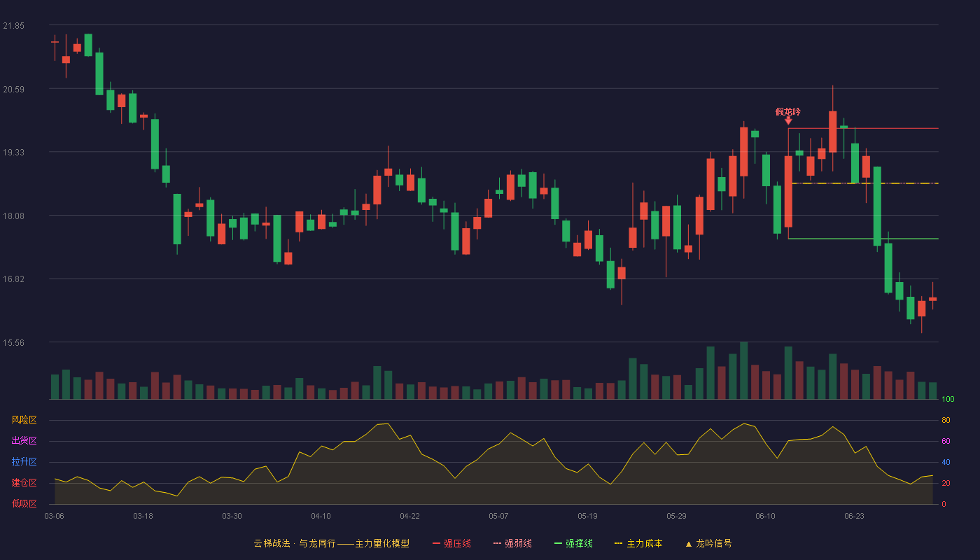Select the 低吸区 zone label
980x560 pixels.
click(24, 503)
